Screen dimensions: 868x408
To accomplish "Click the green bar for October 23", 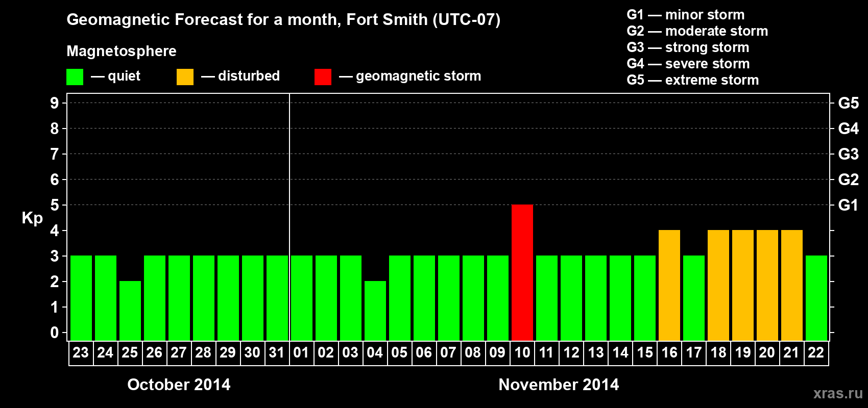I will click(x=81, y=298).
